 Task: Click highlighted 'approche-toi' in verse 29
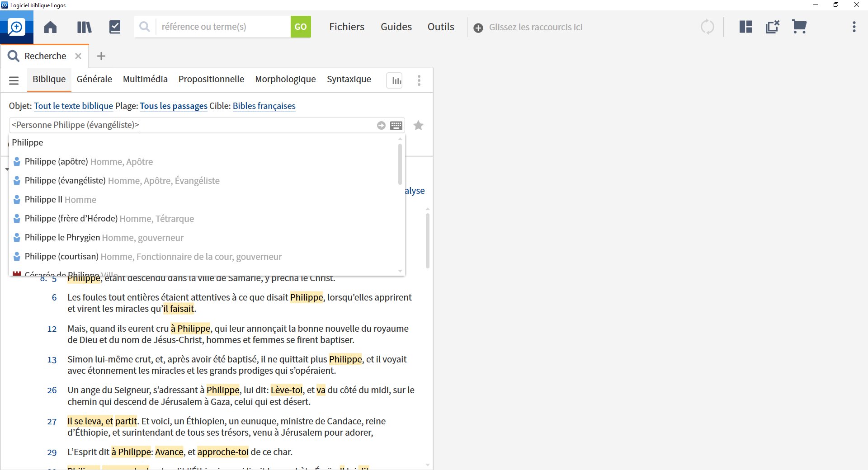pyautogui.click(x=223, y=452)
